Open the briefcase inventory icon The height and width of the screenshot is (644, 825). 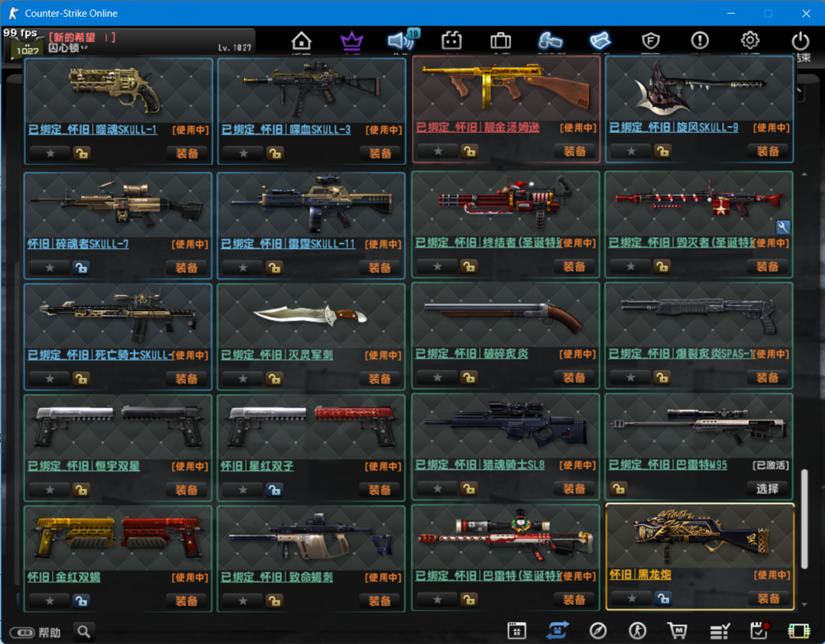click(500, 40)
